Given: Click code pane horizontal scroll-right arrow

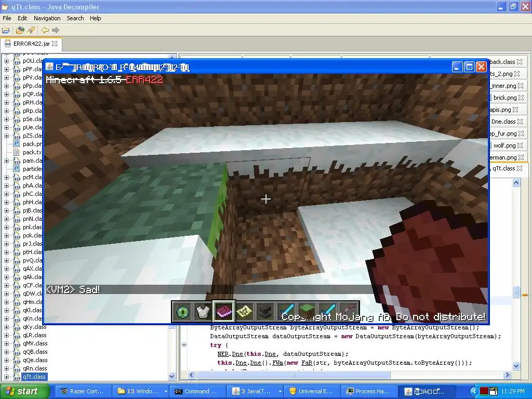Looking at the screenshot, I should click(507, 375).
